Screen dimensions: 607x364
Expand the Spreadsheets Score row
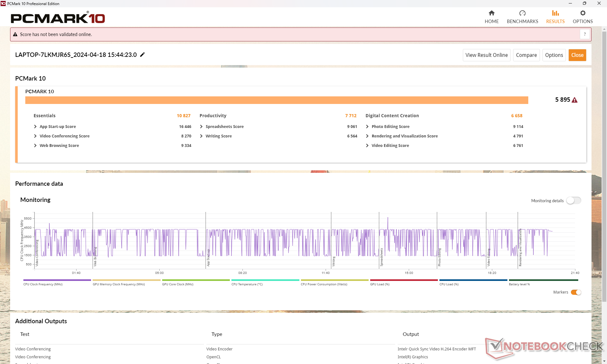click(x=201, y=127)
